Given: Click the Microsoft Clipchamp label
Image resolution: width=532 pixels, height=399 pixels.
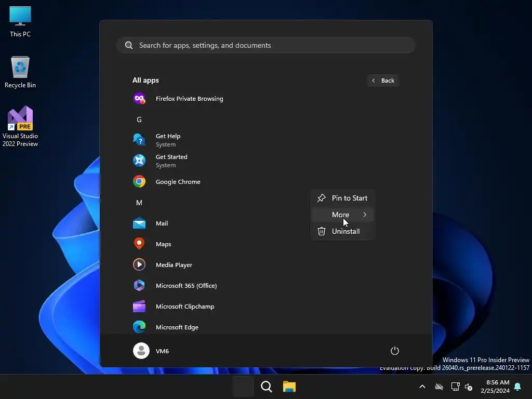Looking at the screenshot, I should click(185, 307).
